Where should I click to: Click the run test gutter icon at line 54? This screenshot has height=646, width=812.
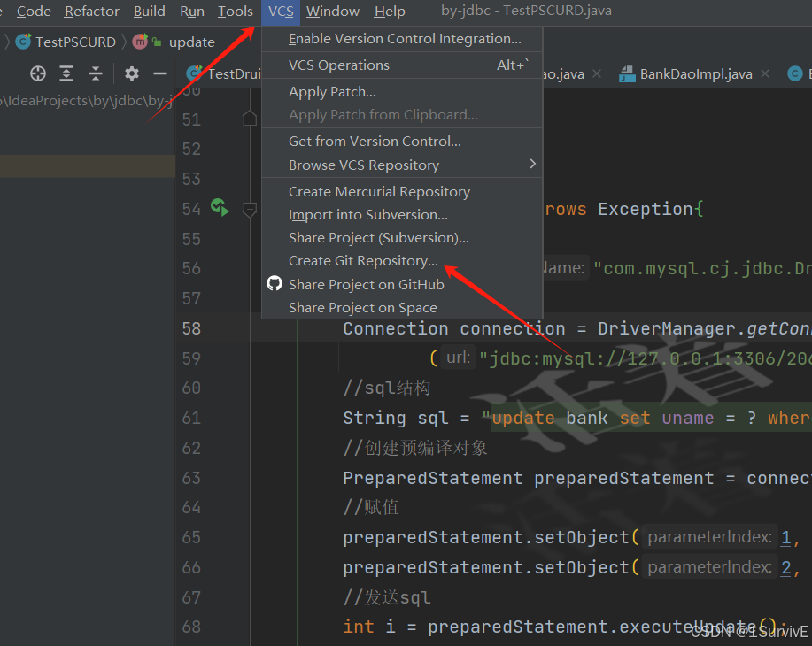point(220,208)
